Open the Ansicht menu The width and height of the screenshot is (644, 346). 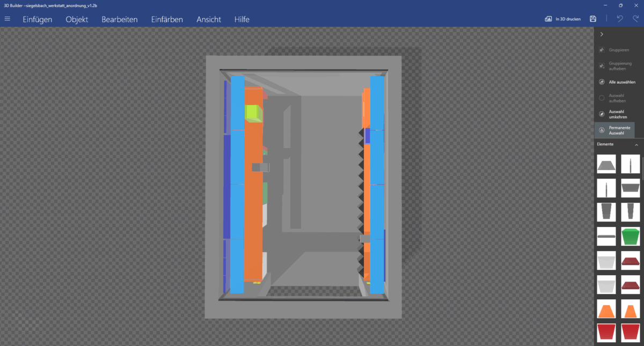209,19
